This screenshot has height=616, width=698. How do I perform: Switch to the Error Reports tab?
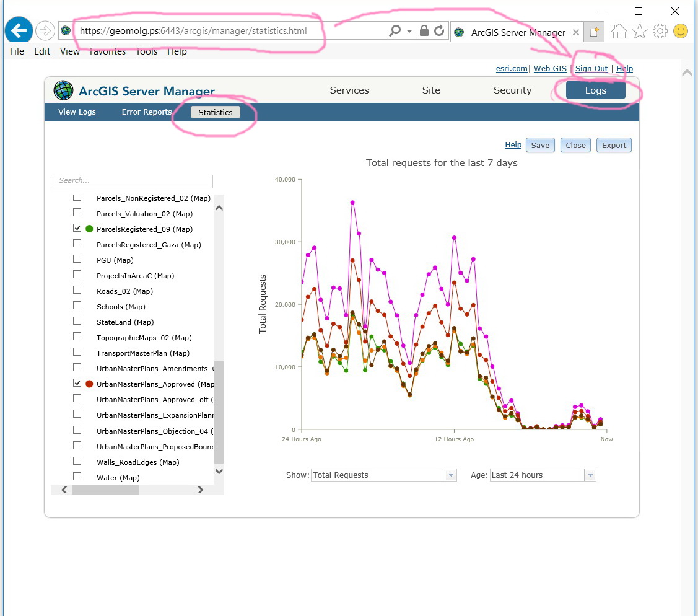coord(146,112)
